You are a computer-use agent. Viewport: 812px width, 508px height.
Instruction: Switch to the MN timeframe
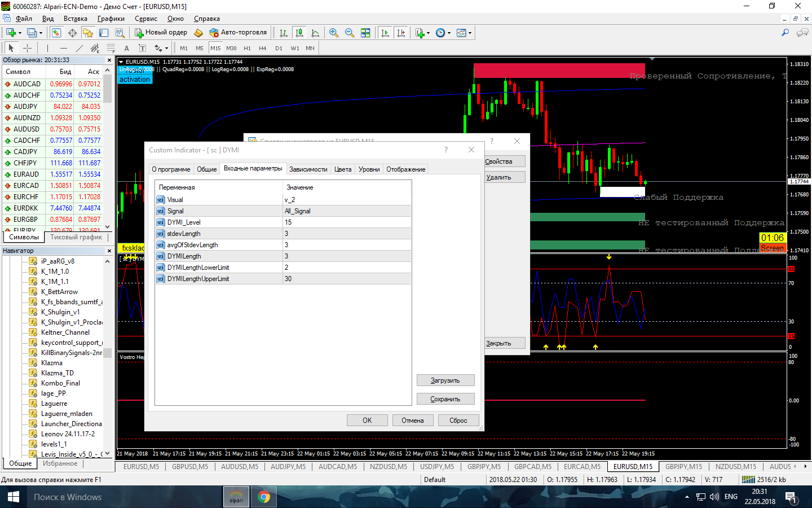click(310, 48)
